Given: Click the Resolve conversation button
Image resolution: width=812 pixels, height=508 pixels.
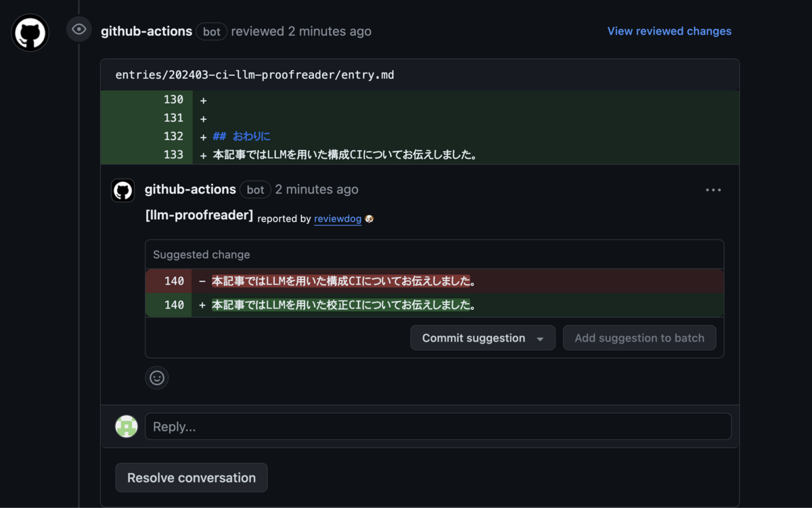Looking at the screenshot, I should [191, 478].
